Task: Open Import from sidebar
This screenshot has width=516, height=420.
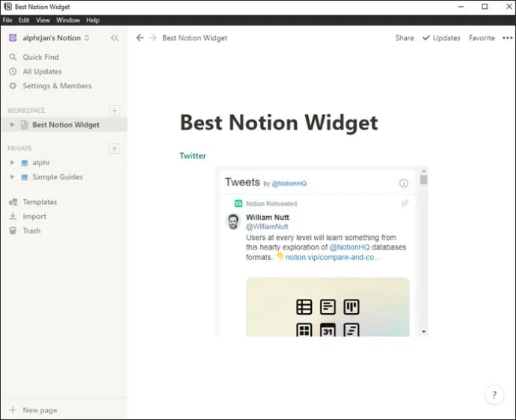Action: (34, 217)
